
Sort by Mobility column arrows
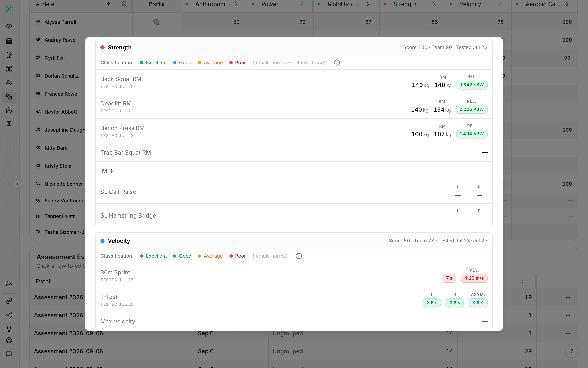click(368, 4)
